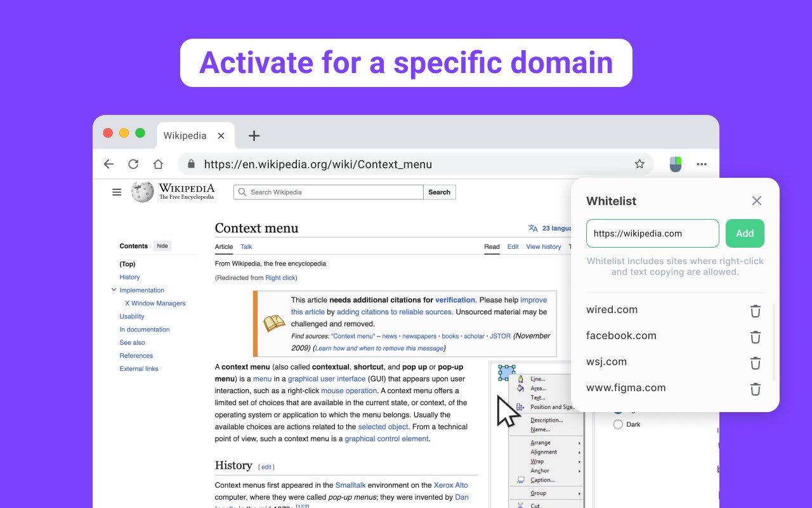Image resolution: width=812 pixels, height=508 pixels.
Task: Select the Dark radio button
Action: (618, 424)
